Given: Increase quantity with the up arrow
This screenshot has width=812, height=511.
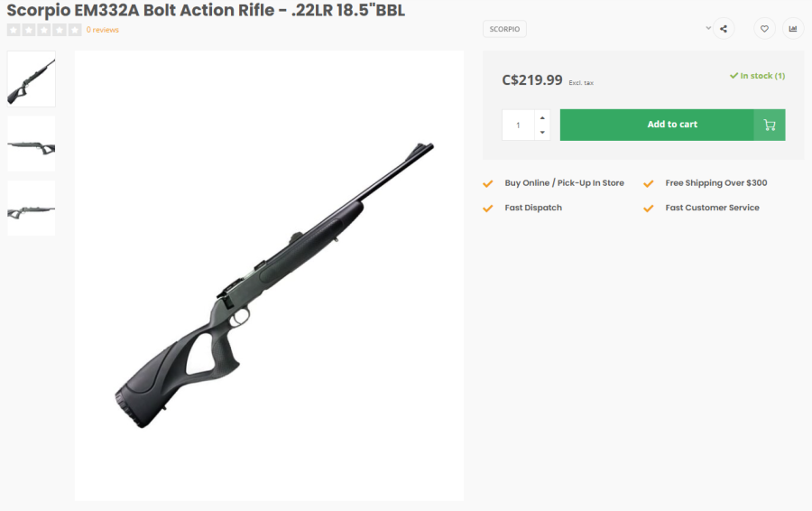Looking at the screenshot, I should [x=541, y=117].
